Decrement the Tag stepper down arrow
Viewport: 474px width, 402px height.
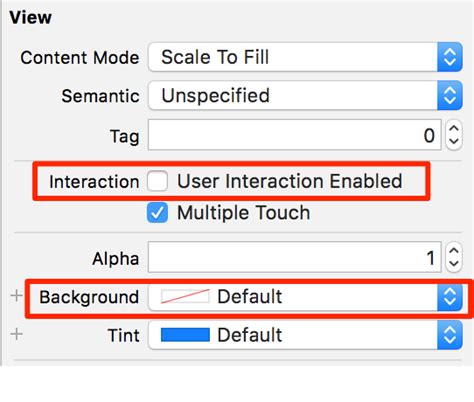click(x=454, y=141)
